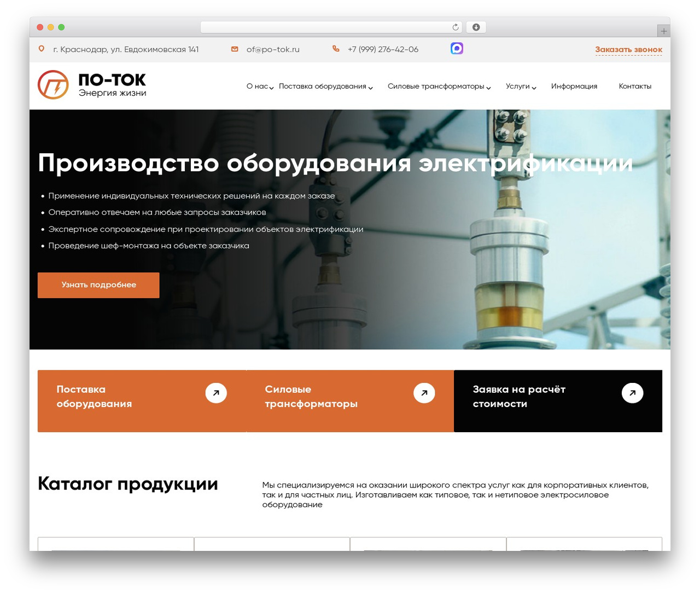Open Поставка оборудования in the navigation
This screenshot has height=593, width=700.
pyautogui.click(x=323, y=86)
